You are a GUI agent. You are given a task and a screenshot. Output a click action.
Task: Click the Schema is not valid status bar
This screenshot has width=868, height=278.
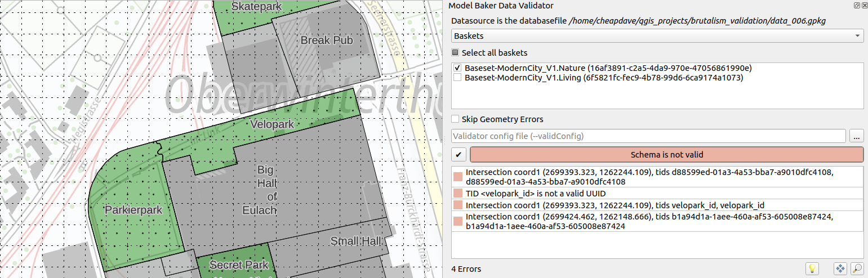(x=666, y=155)
